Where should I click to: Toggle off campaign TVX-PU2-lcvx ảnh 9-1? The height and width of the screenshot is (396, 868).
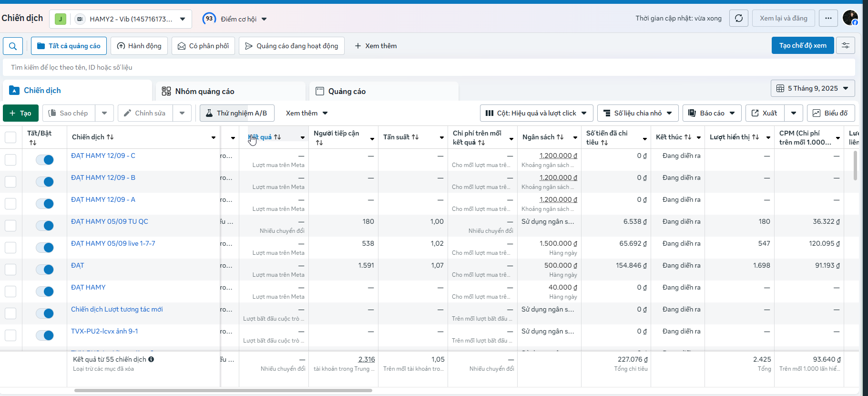(45, 335)
